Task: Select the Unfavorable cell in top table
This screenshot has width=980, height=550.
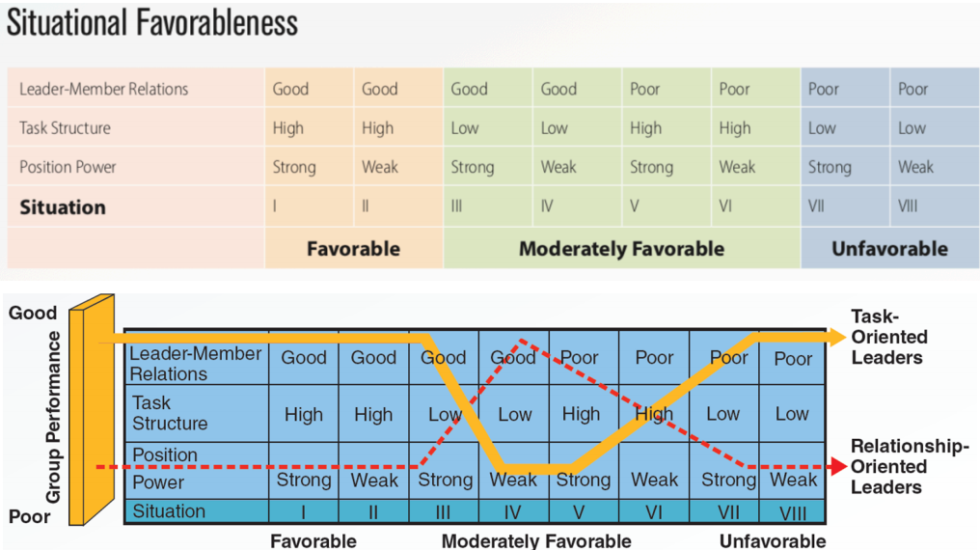Action: (x=890, y=249)
